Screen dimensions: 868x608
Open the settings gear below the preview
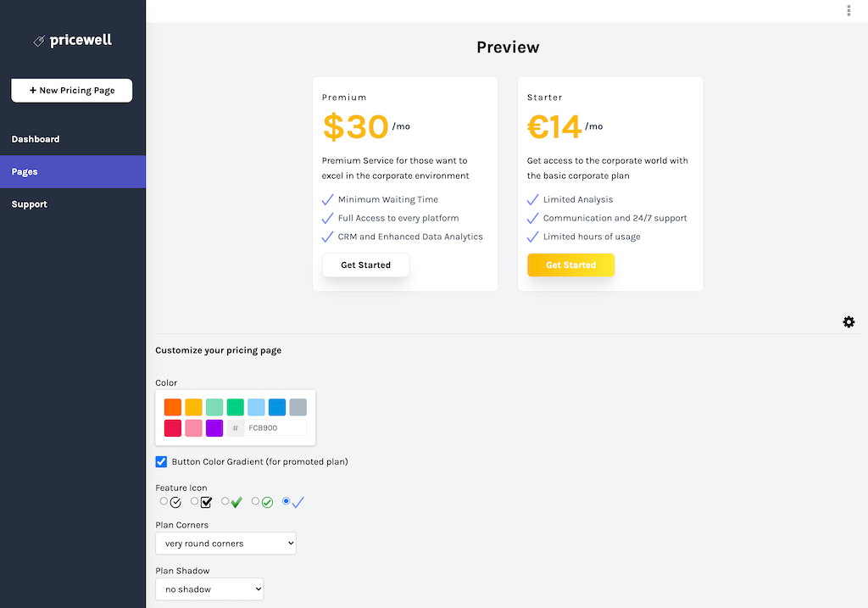coord(849,322)
